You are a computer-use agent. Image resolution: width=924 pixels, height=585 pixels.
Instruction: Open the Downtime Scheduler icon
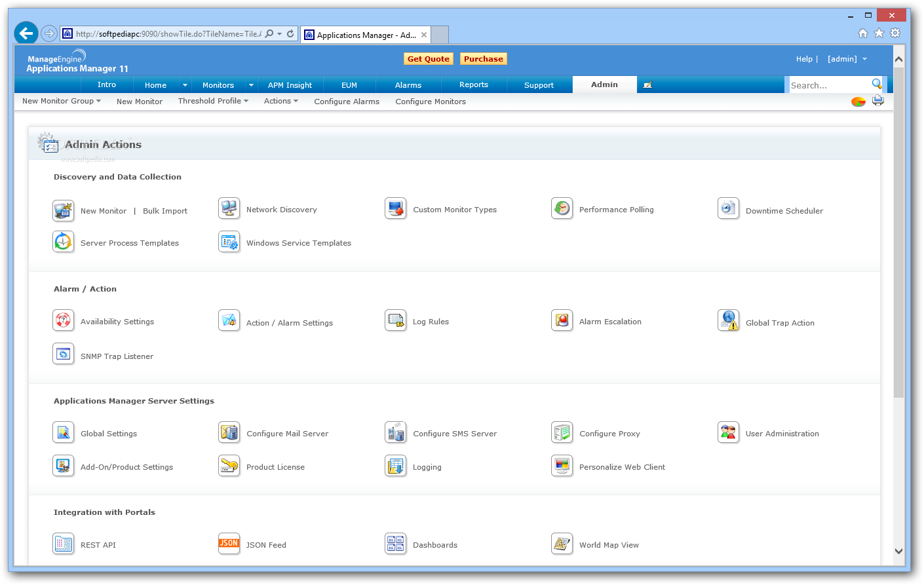point(729,209)
